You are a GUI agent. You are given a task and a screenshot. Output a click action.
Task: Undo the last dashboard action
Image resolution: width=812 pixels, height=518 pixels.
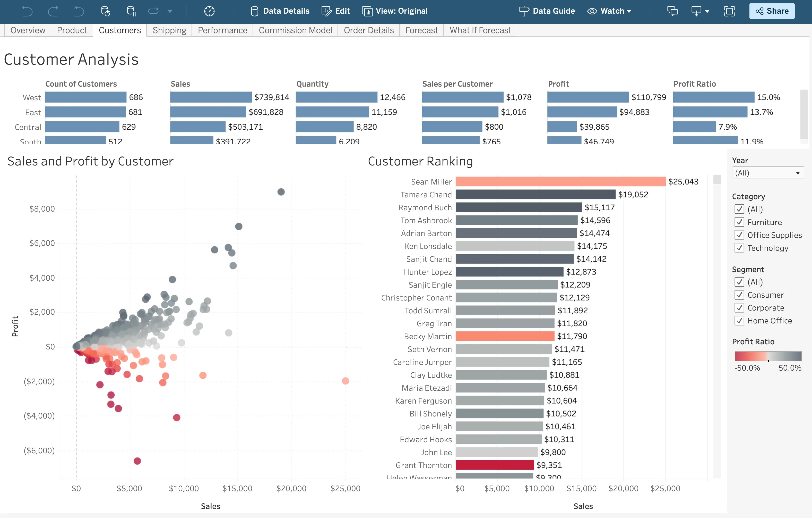[27, 11]
